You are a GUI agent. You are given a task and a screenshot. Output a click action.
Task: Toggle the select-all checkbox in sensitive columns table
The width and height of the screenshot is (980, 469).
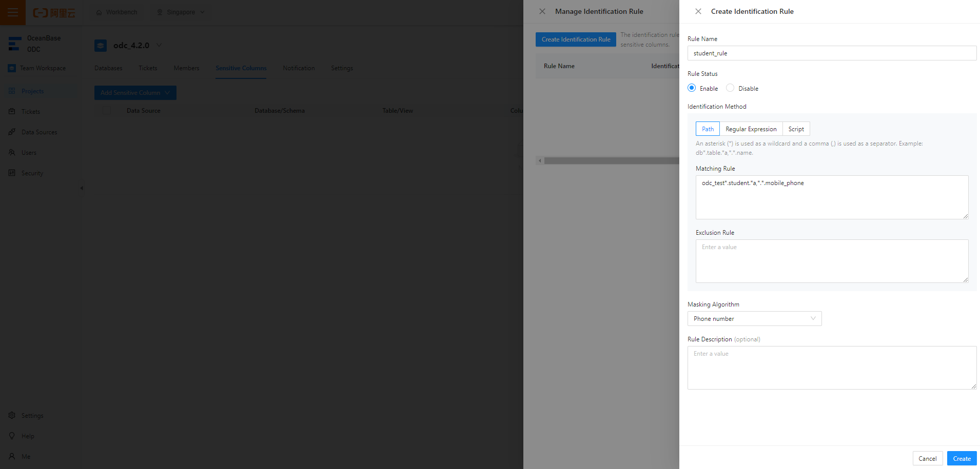107,111
